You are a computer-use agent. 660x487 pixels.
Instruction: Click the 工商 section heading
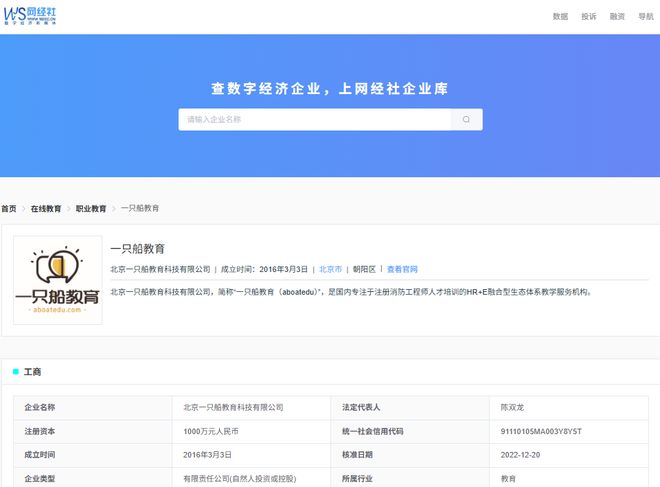32,372
